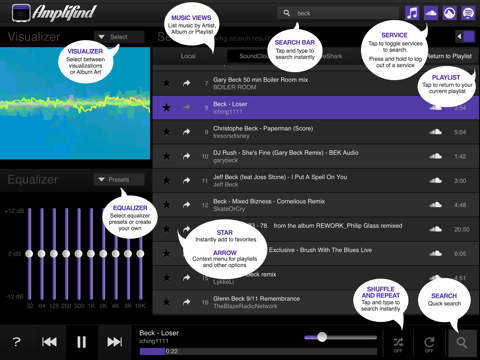Toggle shuffle mode OFF button

398,344
